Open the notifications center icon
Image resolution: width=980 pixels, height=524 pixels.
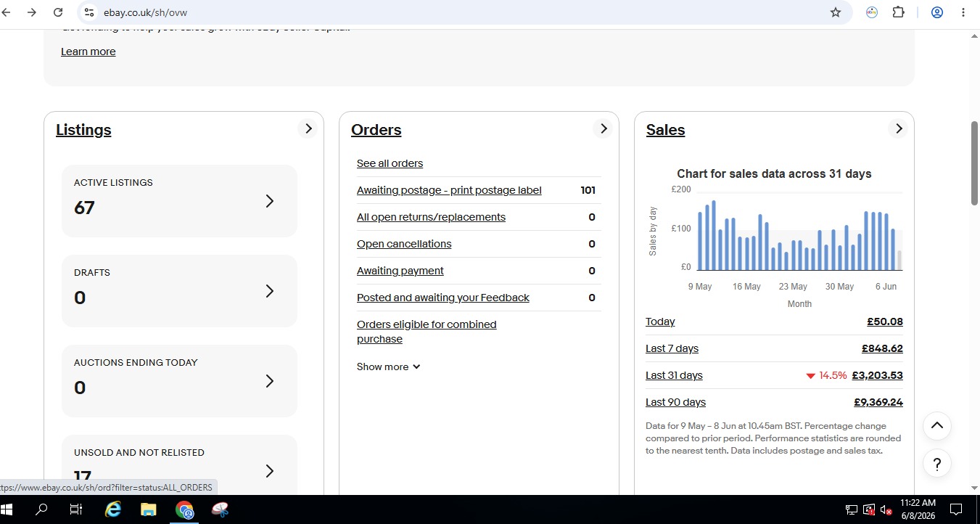(x=956, y=509)
